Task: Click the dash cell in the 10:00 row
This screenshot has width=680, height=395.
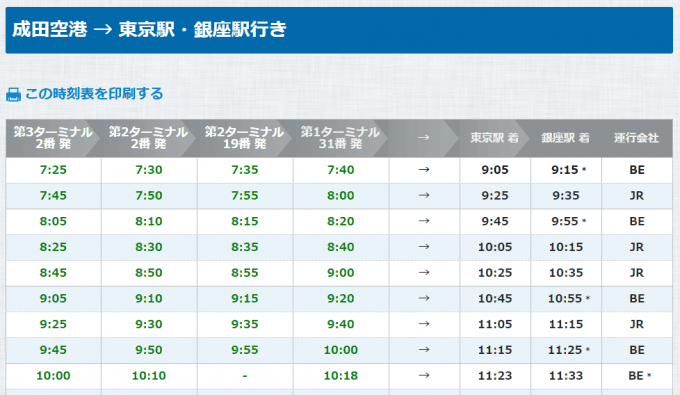Action: (x=245, y=375)
